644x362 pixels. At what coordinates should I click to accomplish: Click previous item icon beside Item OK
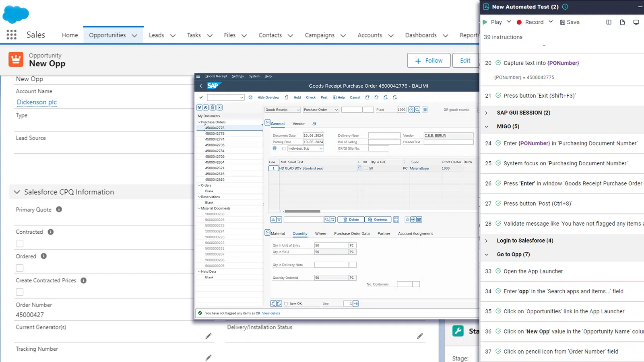coord(273,304)
